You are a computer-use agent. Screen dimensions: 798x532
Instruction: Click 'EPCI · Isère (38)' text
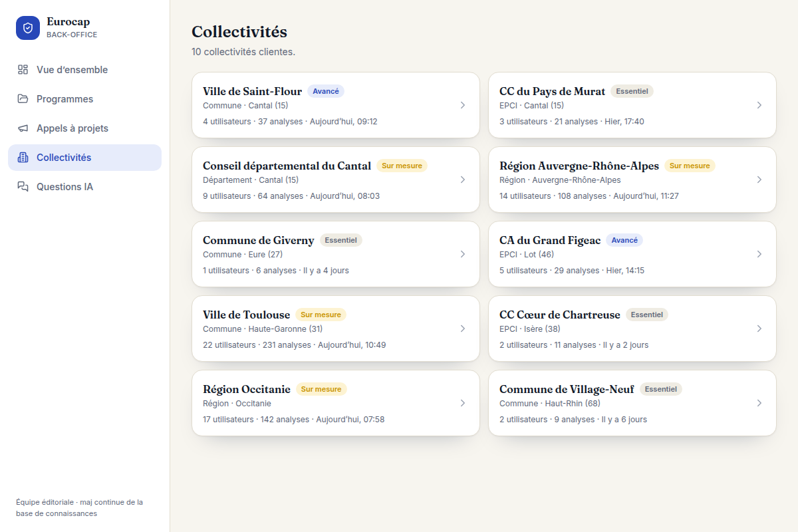coord(530,329)
